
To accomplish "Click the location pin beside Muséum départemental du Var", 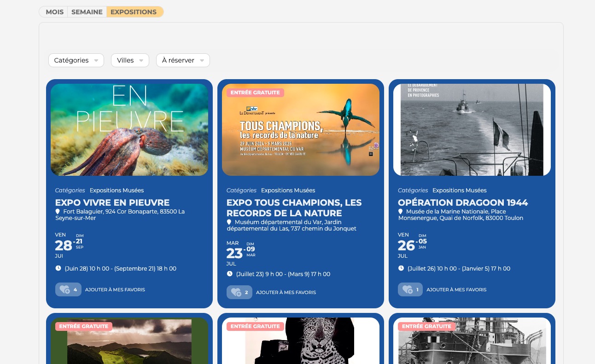I will click(x=229, y=222).
